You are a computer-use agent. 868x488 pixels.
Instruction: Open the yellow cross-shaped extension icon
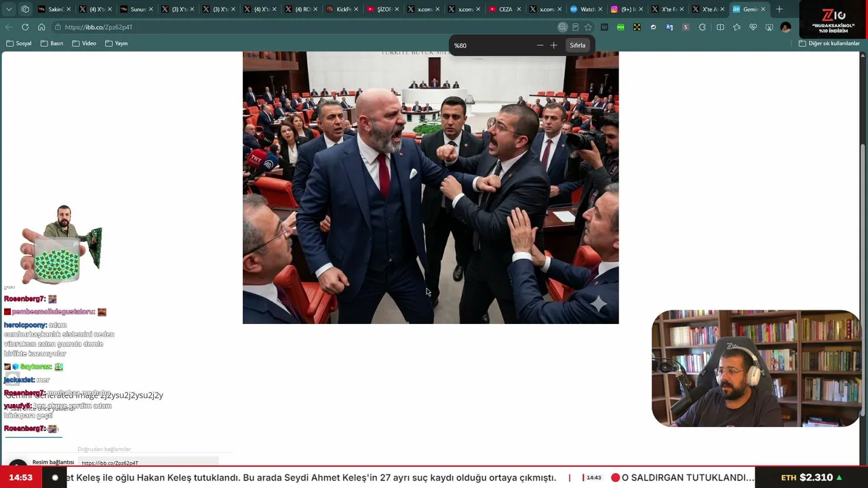tap(637, 27)
